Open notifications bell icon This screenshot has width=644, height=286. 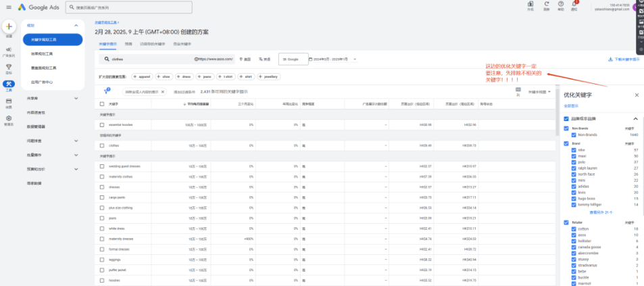point(574,5)
